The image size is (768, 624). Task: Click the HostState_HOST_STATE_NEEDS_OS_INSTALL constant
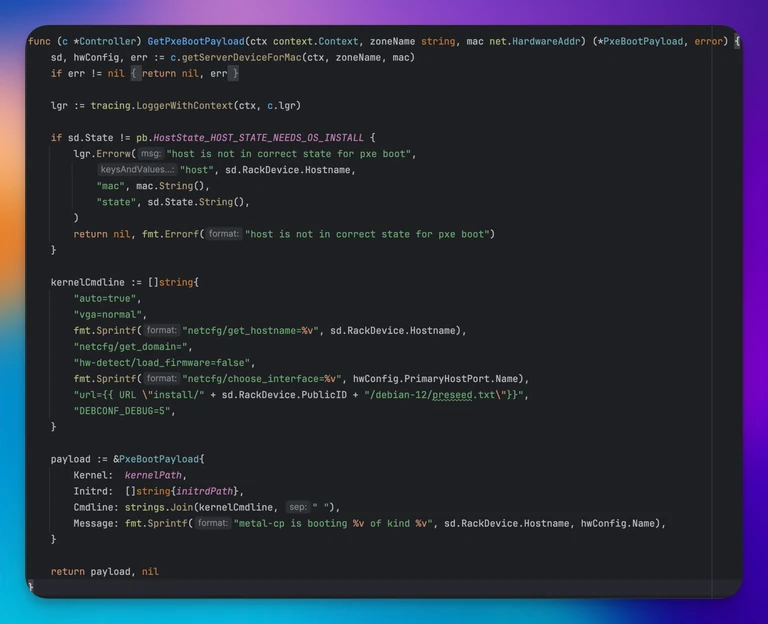[258, 138]
